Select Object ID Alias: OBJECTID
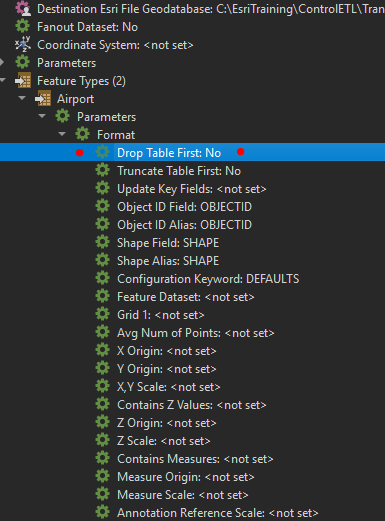The width and height of the screenshot is (385, 521). (184, 225)
